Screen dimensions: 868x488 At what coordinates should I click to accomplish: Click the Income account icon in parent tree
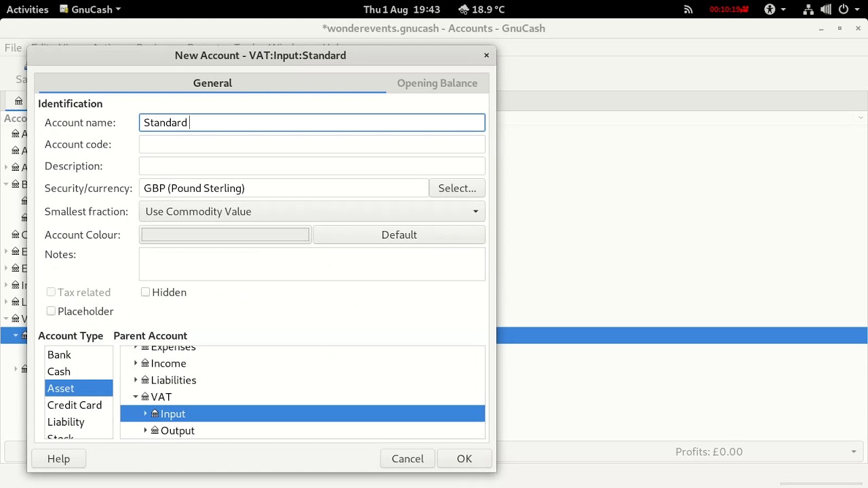[x=144, y=363]
